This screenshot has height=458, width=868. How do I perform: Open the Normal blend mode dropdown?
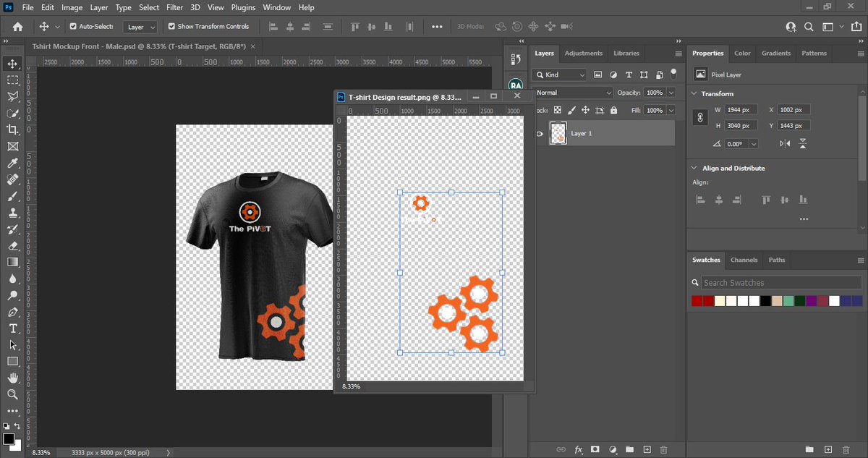pos(573,93)
